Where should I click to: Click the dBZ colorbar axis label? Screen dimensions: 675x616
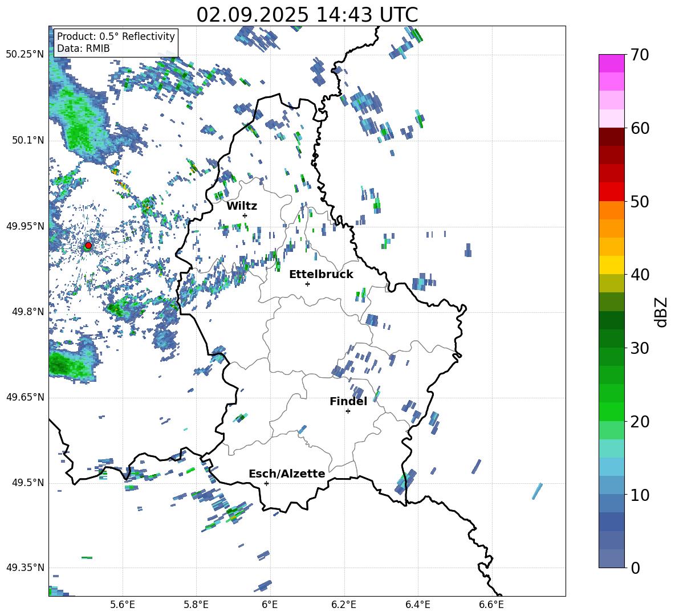pyautogui.click(x=660, y=312)
